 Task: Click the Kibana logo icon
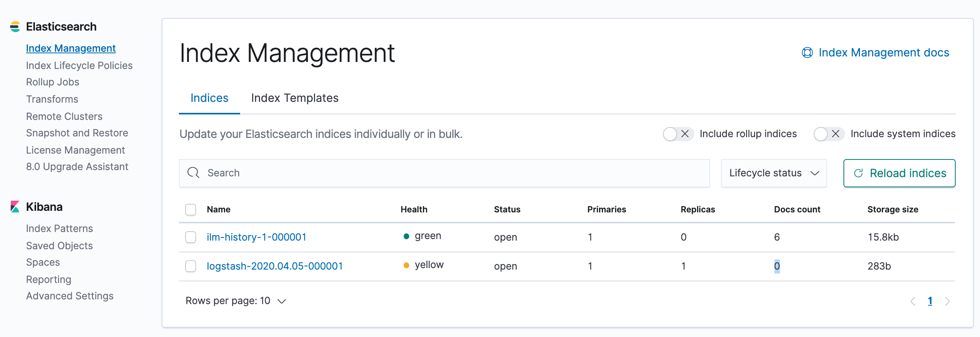(x=15, y=207)
